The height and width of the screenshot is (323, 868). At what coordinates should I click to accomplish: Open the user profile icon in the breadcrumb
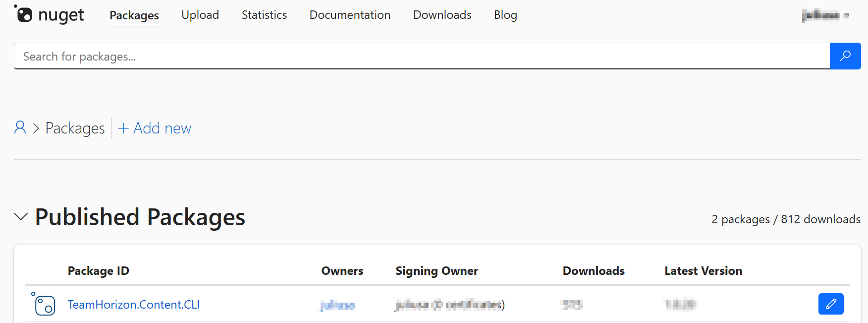click(x=20, y=128)
